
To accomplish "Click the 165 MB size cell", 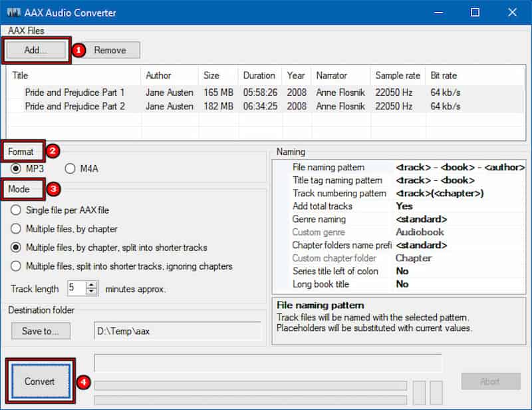I will tap(219, 93).
